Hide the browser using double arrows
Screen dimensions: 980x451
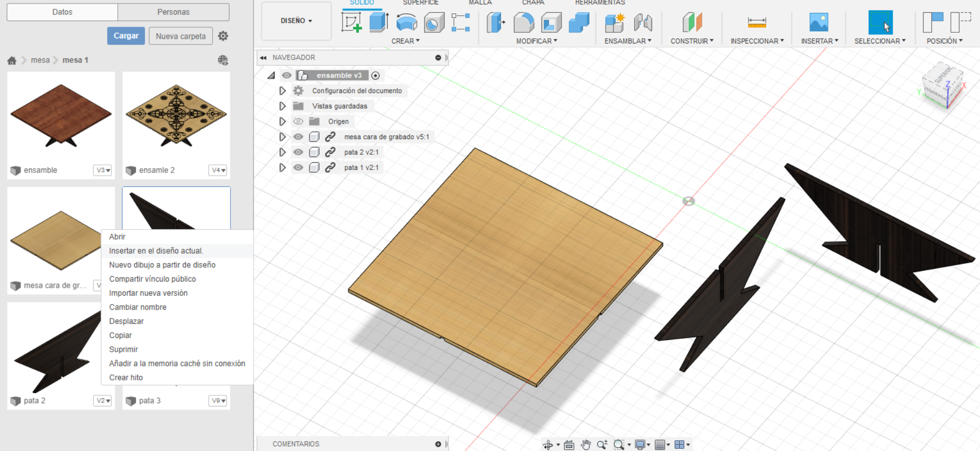[x=263, y=58]
